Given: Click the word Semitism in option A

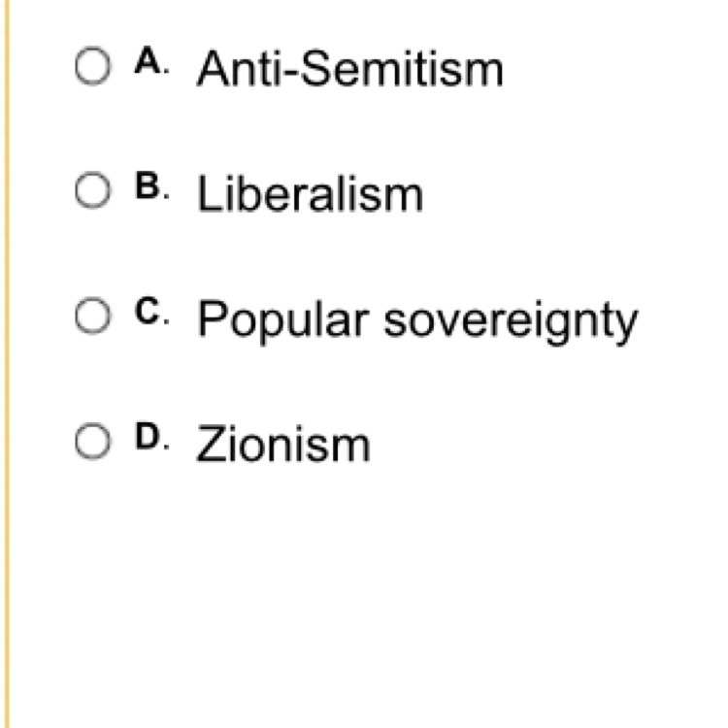Looking at the screenshot, I should coord(403,69).
